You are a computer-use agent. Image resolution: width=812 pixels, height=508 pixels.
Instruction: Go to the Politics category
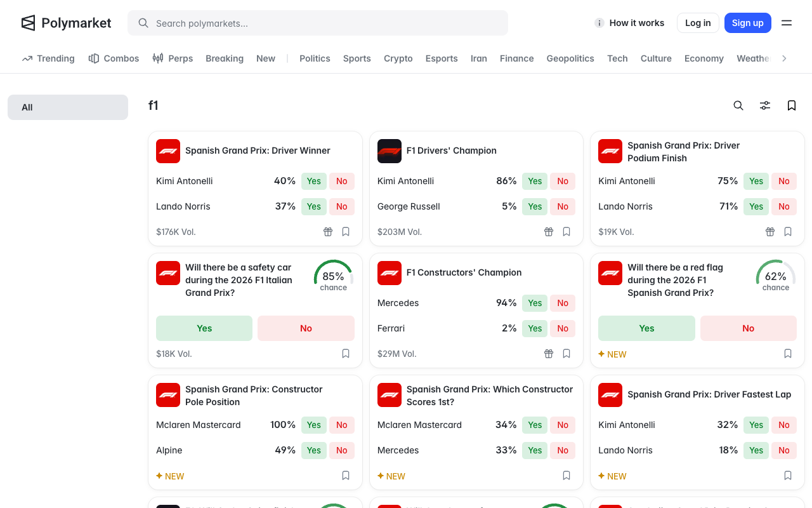[x=315, y=58]
